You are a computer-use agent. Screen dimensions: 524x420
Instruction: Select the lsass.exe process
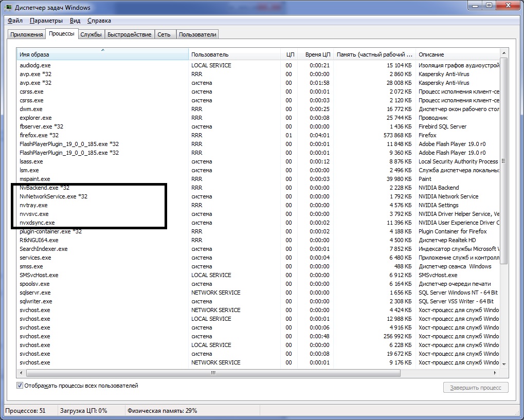[x=258, y=161]
